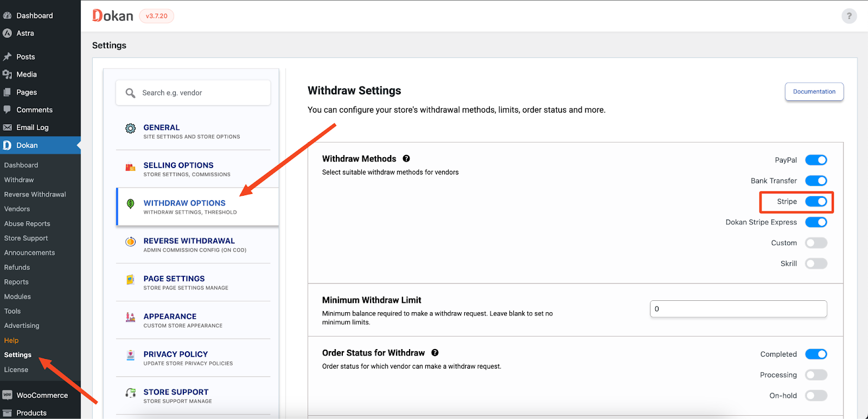868x419 pixels.
Task: Click the Privacy Policy icon
Action: tap(130, 355)
